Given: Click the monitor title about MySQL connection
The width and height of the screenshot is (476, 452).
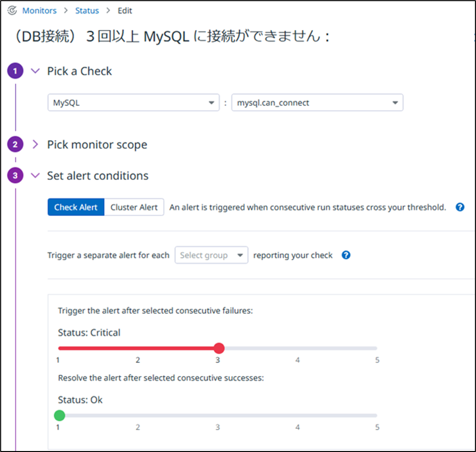Looking at the screenshot, I should click(172, 36).
